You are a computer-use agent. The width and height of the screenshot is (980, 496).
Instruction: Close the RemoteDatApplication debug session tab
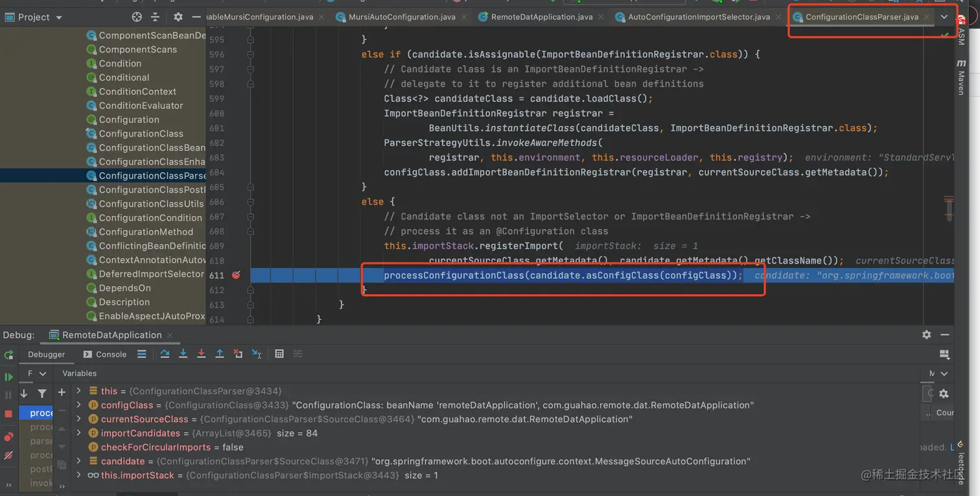click(x=170, y=335)
